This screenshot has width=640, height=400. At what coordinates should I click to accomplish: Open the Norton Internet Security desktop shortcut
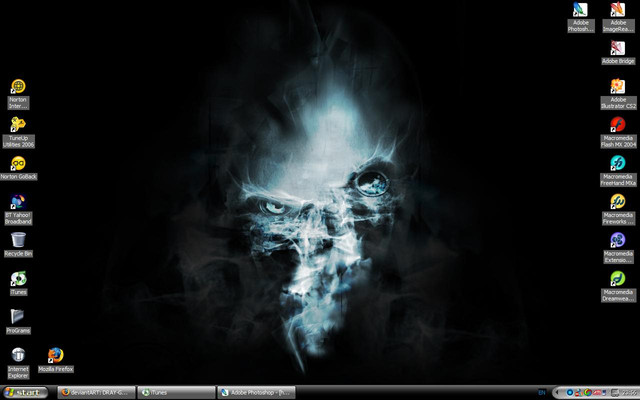[18, 94]
